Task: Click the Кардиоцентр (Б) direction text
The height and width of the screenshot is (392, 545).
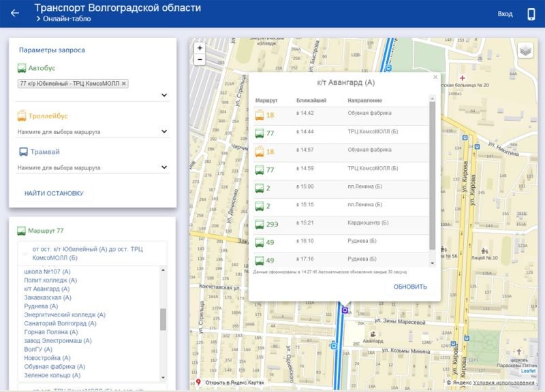Action: pos(368,223)
